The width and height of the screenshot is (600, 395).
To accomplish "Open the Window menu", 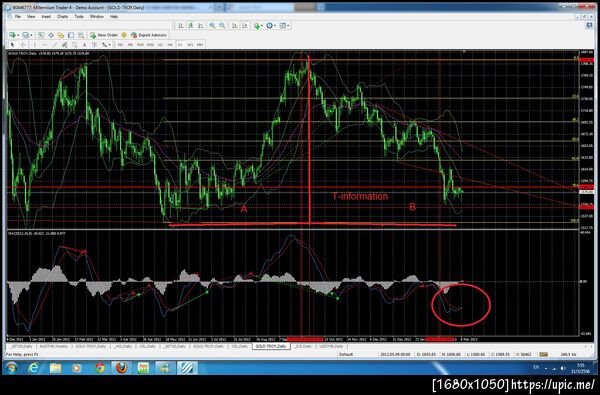I will 96,17.
